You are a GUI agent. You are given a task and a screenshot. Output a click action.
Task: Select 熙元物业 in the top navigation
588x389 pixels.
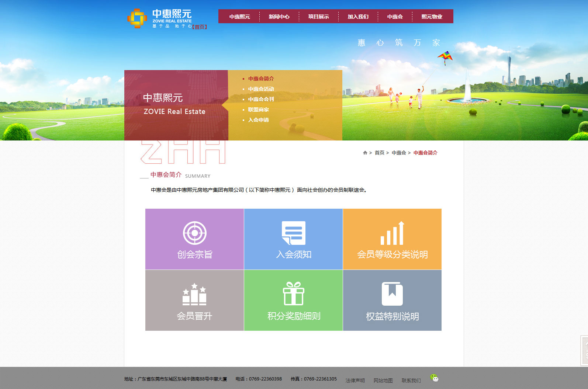tap(432, 17)
